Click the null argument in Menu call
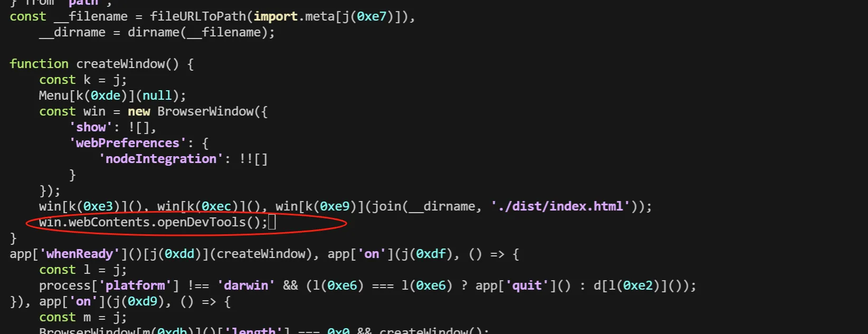The height and width of the screenshot is (334, 868). coord(157,96)
